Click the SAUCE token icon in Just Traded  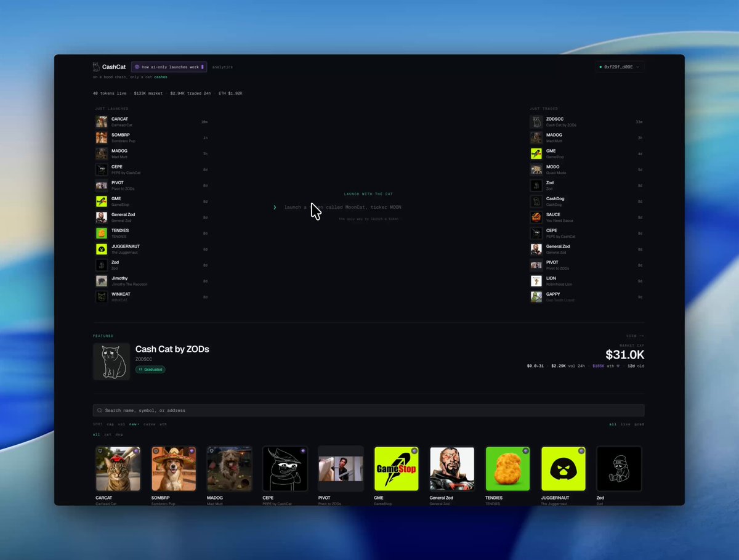coord(536,217)
